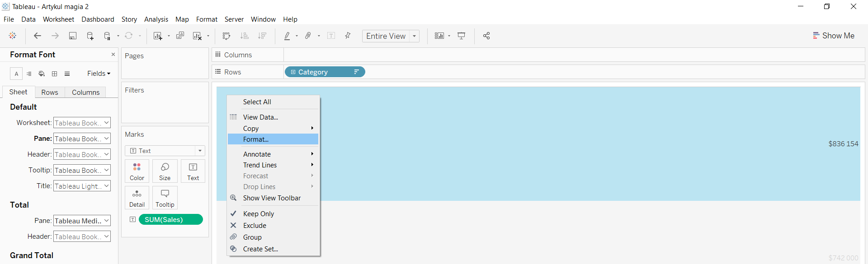Click the New Worksheet toolbar icon
This screenshot has height=264, width=868.
click(x=157, y=36)
